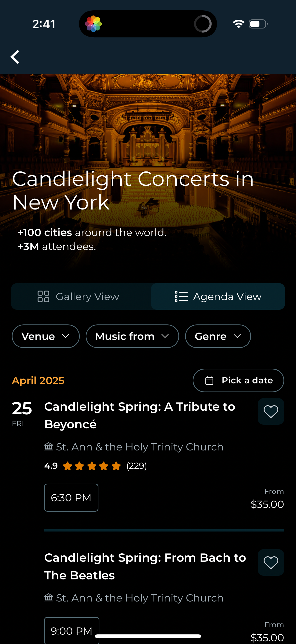
Task: Open Candlelight Spring: From Bach to The Beatles
Action: click(x=145, y=566)
